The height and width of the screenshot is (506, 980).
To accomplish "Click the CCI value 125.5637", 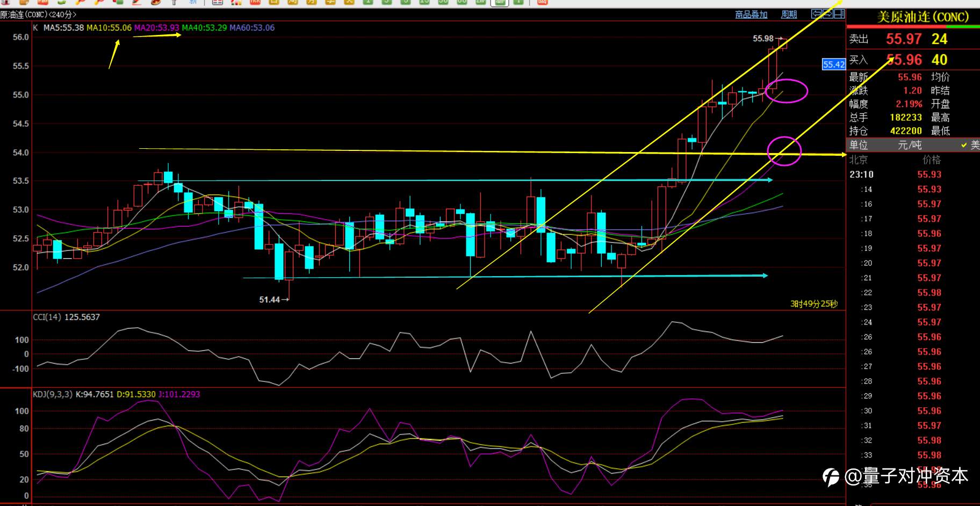I will point(82,317).
